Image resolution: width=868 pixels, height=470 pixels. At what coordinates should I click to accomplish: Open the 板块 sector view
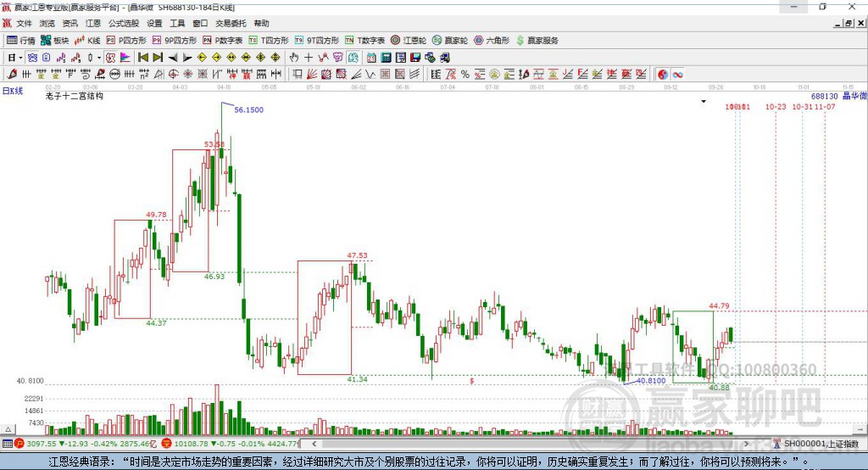point(54,41)
